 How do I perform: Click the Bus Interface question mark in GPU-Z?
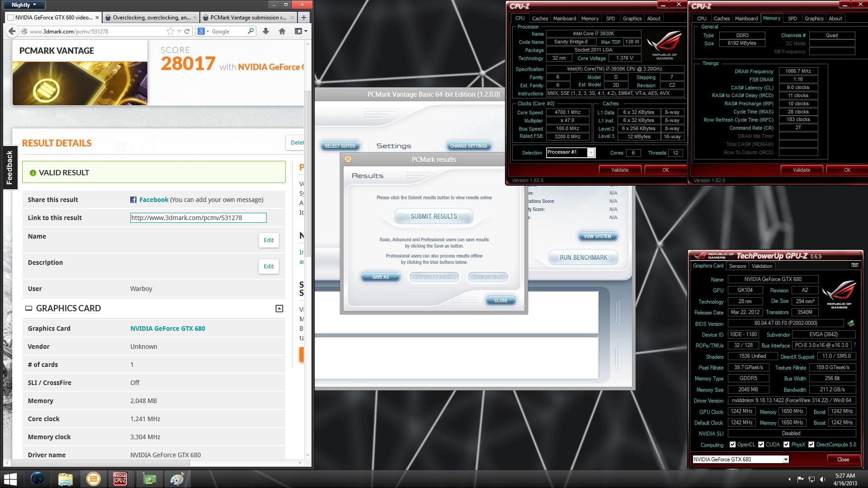coord(854,345)
